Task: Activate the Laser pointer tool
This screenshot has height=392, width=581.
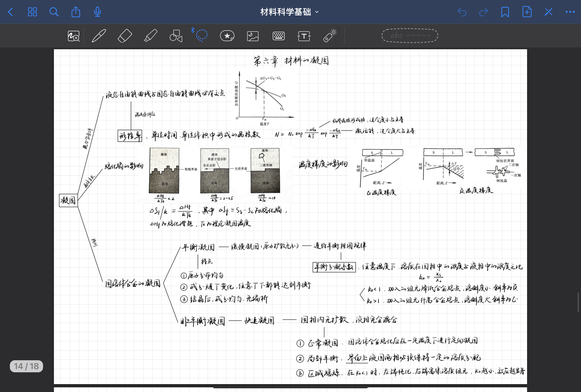Action: click(x=330, y=36)
